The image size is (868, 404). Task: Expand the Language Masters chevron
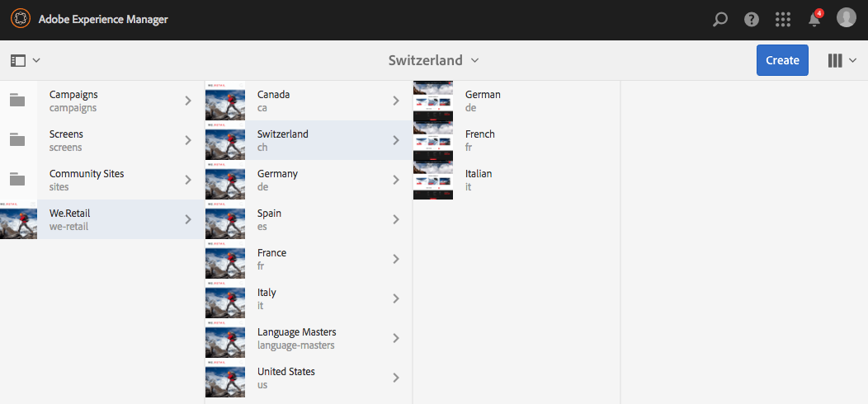(x=396, y=338)
